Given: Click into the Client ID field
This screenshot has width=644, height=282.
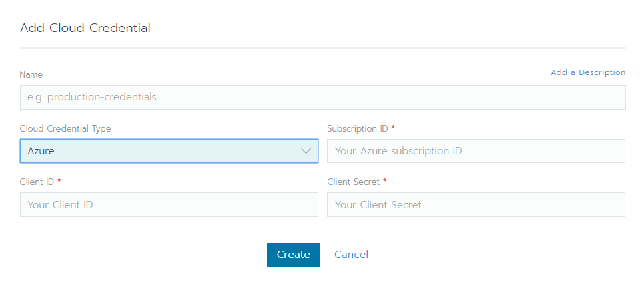Looking at the screenshot, I should tap(168, 205).
